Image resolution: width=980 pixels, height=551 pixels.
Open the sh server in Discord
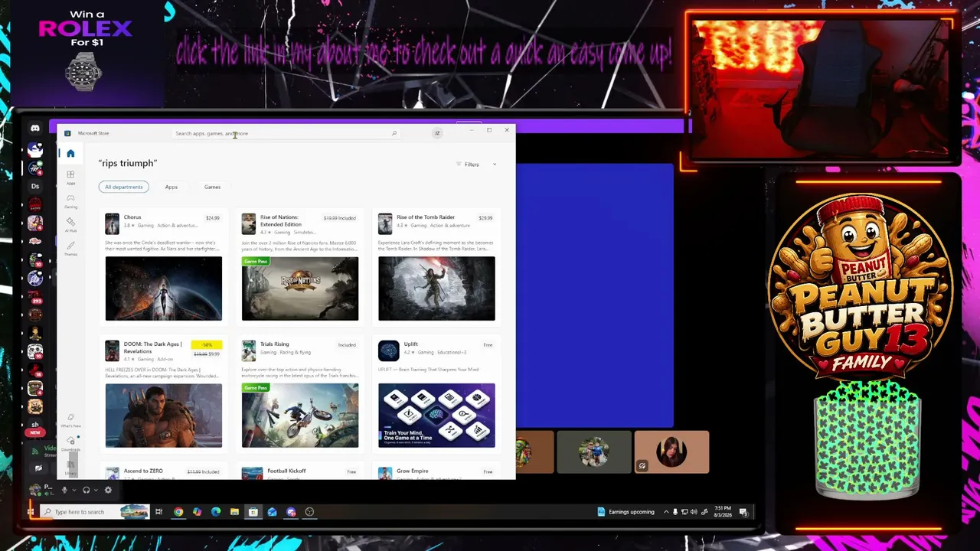coord(35,425)
